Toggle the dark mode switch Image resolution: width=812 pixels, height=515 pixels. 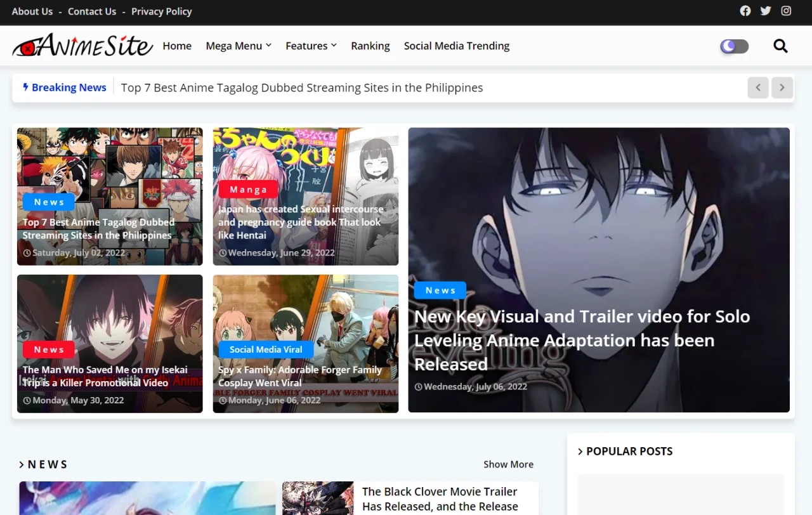(x=734, y=46)
